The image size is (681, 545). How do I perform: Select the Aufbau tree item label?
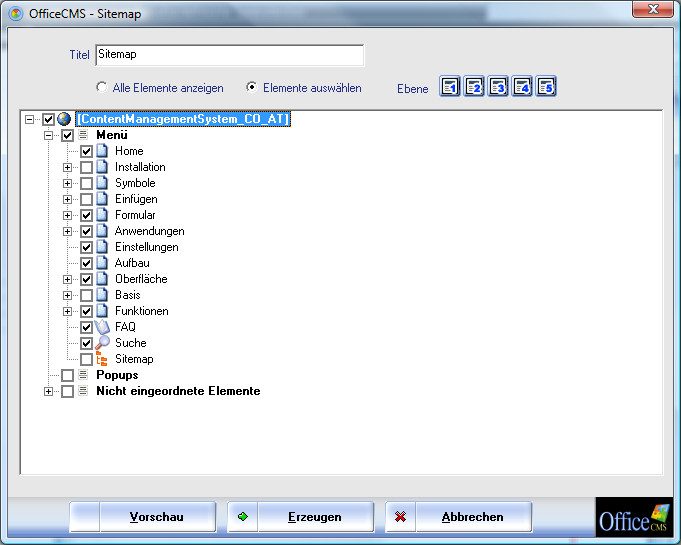132,263
